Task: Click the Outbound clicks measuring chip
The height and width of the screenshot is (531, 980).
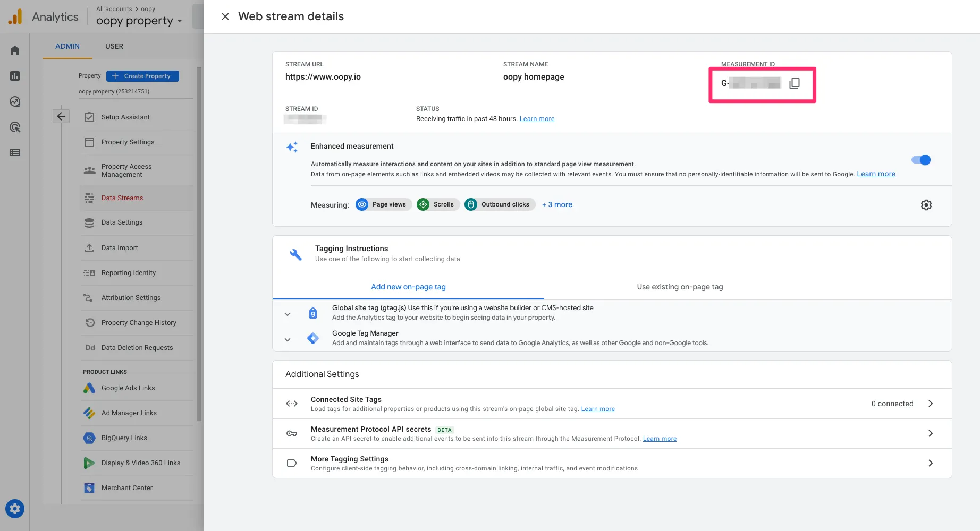Action: [x=500, y=204]
